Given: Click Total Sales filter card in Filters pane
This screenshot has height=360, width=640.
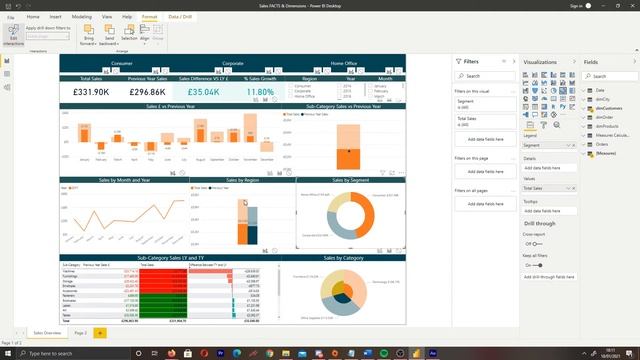Looking at the screenshot, I should click(485, 121).
